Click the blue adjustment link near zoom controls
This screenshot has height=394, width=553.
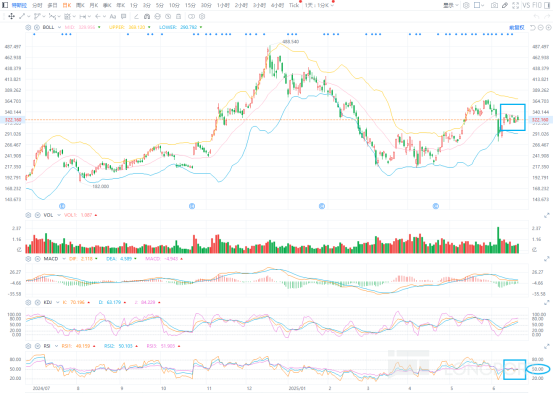pyautogui.click(x=517, y=28)
